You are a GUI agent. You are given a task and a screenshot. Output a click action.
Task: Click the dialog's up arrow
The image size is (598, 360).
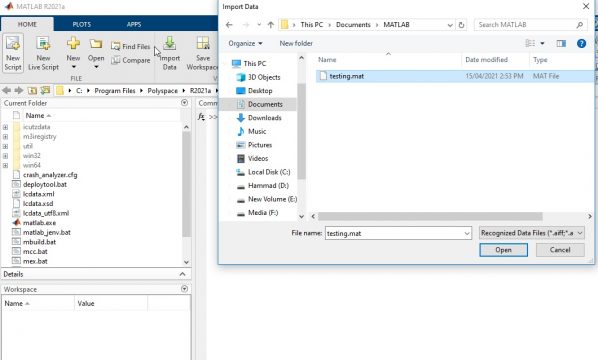[x=271, y=25]
